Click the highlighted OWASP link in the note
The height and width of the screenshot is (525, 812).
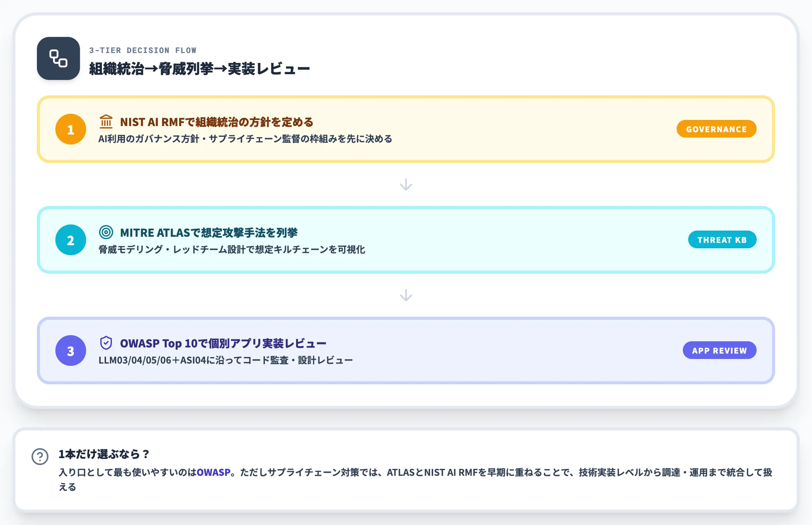pos(213,472)
